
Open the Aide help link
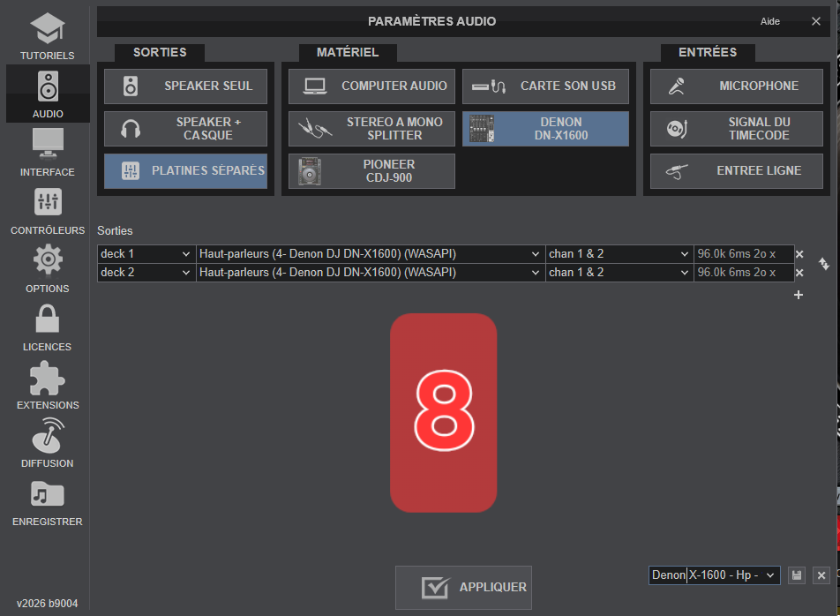(769, 21)
